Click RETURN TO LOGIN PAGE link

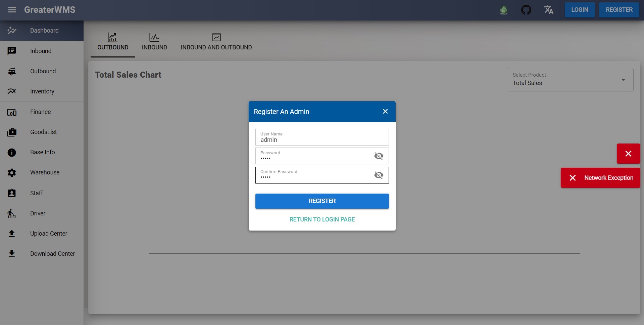(322, 219)
